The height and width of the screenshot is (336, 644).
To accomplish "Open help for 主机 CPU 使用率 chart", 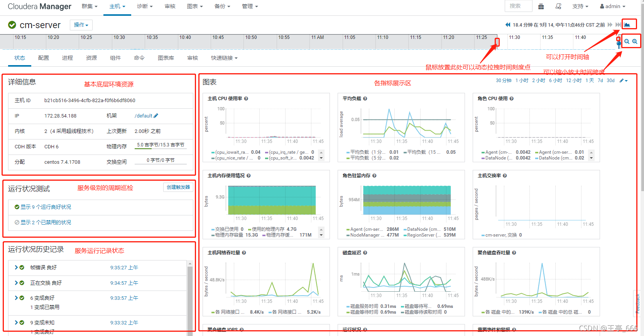I will (246, 99).
